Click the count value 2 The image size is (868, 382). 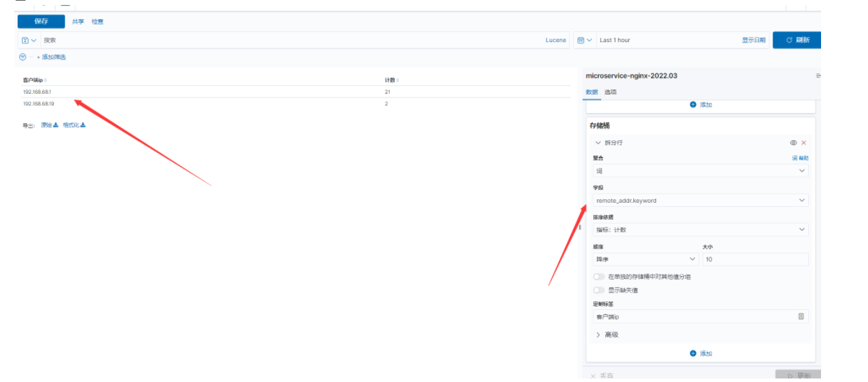(x=386, y=103)
